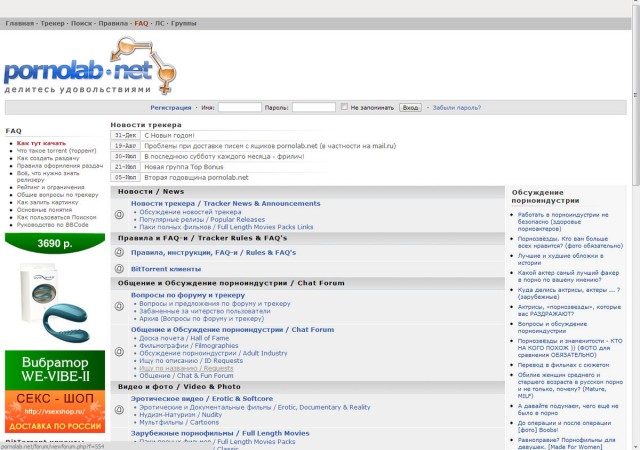The width and height of the screenshot is (640, 450).
Task: Open FAQ link Как залить картинку
Action: pyautogui.click(x=47, y=202)
